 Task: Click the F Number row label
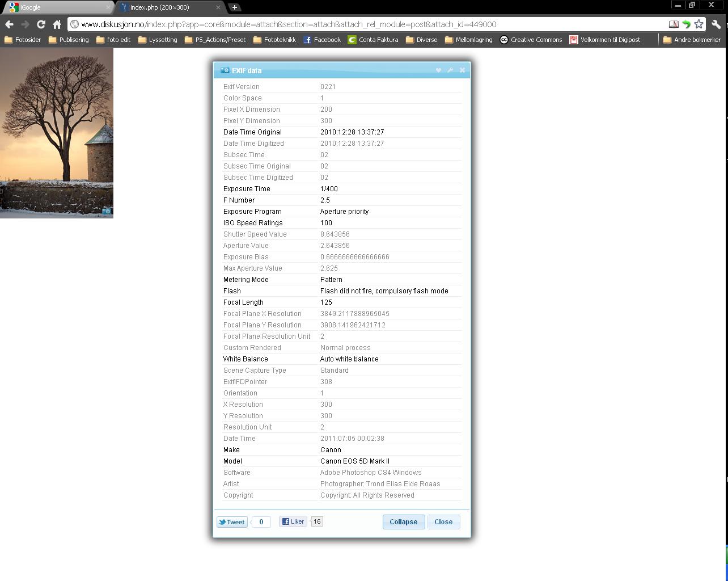(x=239, y=200)
